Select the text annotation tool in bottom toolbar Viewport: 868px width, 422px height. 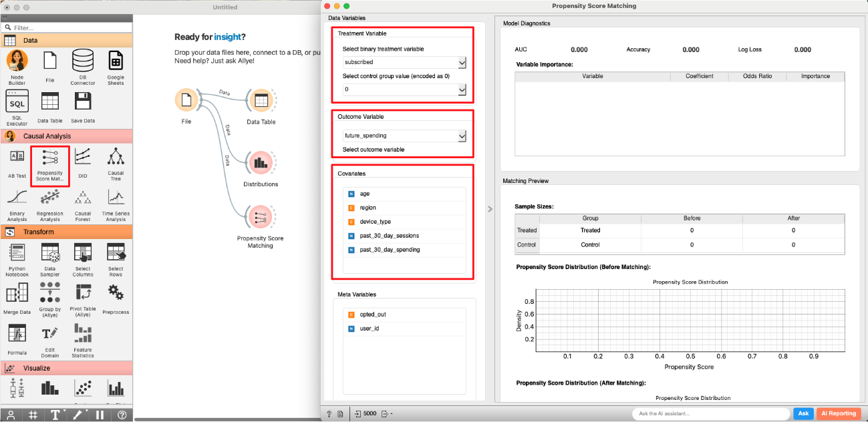55,415
